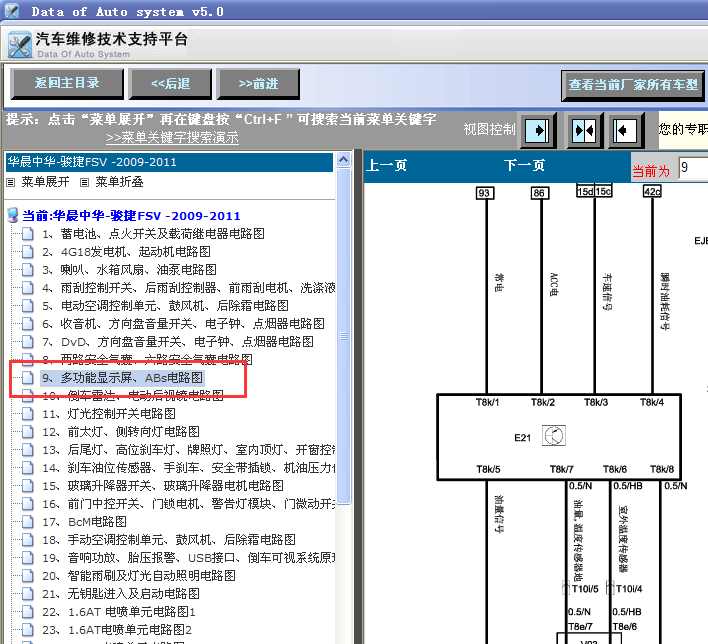Open 5、电动空调控制单元、鼓风机、后除霜电路图
This screenshot has height=644, width=708.
point(166,306)
